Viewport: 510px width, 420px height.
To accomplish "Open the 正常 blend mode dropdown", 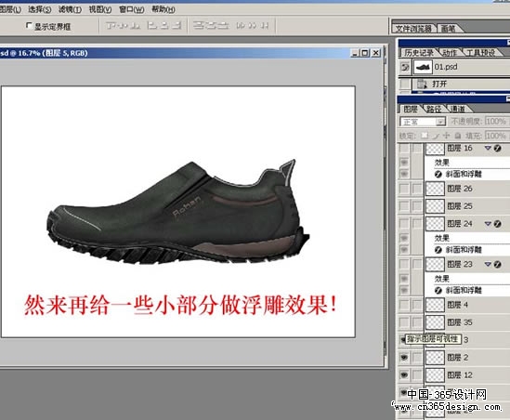I will (x=423, y=122).
